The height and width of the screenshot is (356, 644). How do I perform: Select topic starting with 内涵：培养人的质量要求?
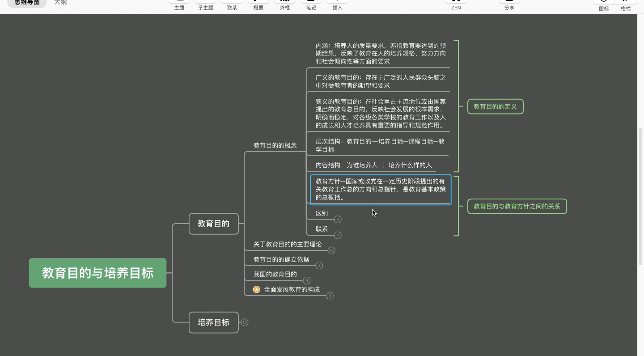381,54
